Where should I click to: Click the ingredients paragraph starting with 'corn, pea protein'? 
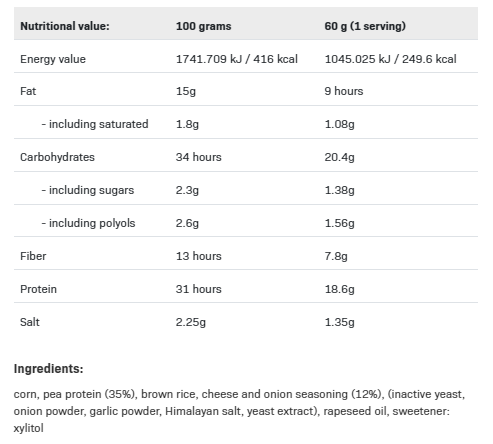point(239,411)
